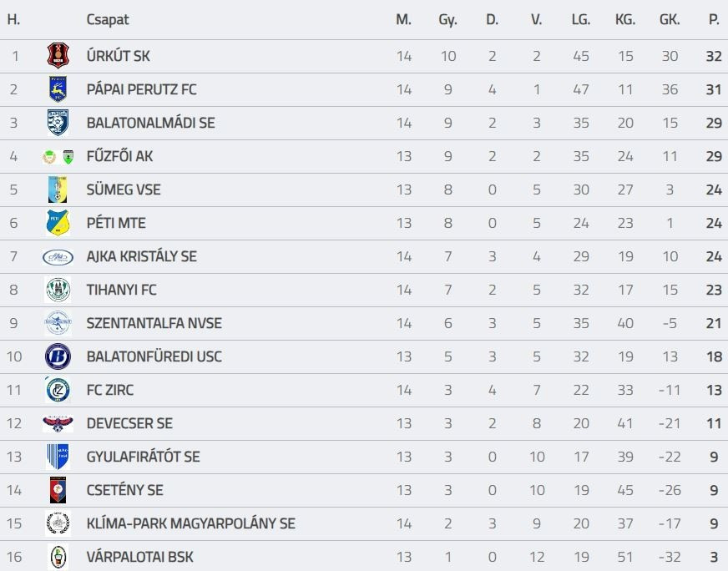Open the Várpalotai BSK team link

(139, 557)
